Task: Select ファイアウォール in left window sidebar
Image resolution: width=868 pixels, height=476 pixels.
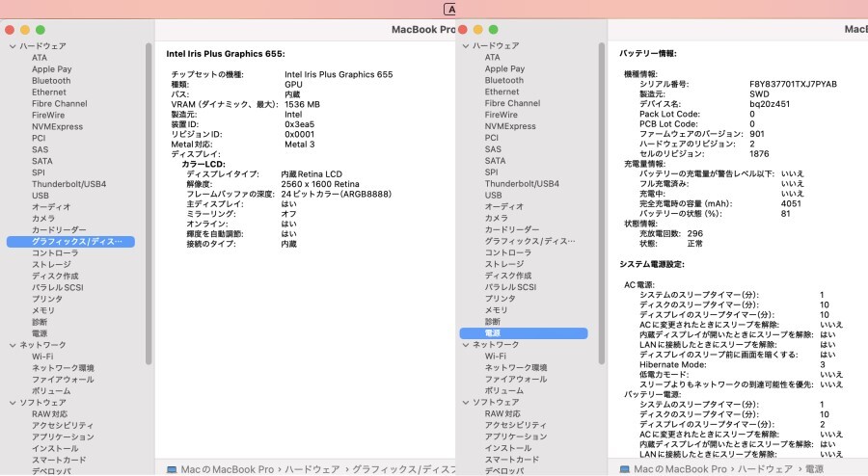Action: coord(63,380)
